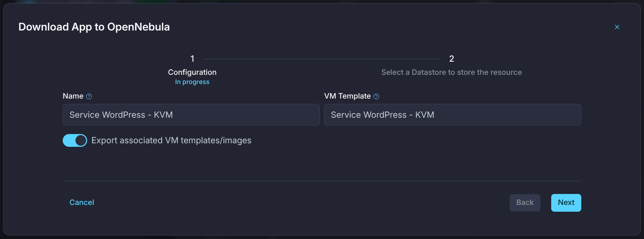
Task: Click the Cancel link
Action: [x=82, y=202]
